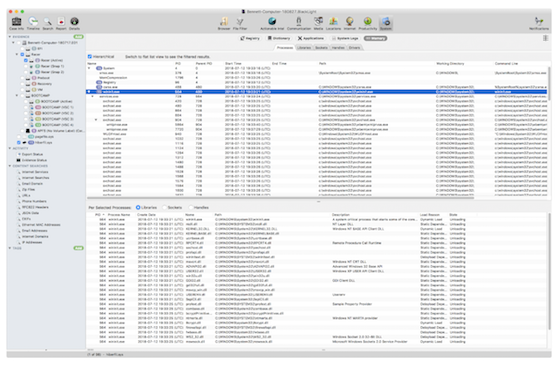560x367 pixels.
Task: Open the Phone Numbers content search
Action: tap(35, 201)
